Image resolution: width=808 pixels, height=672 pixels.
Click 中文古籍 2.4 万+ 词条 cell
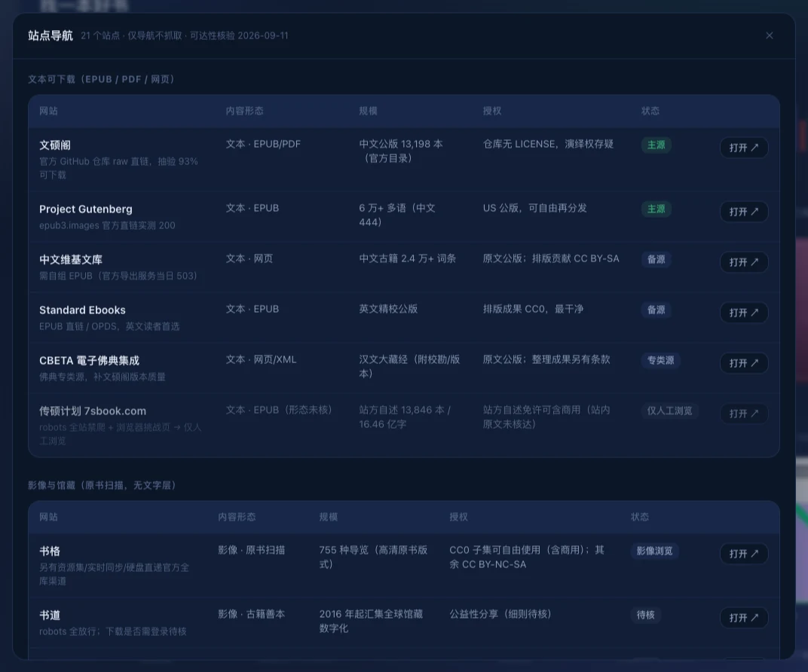[408, 258]
